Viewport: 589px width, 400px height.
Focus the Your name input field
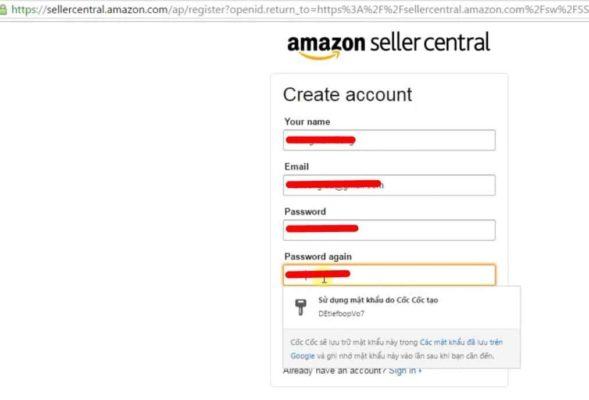click(x=389, y=140)
